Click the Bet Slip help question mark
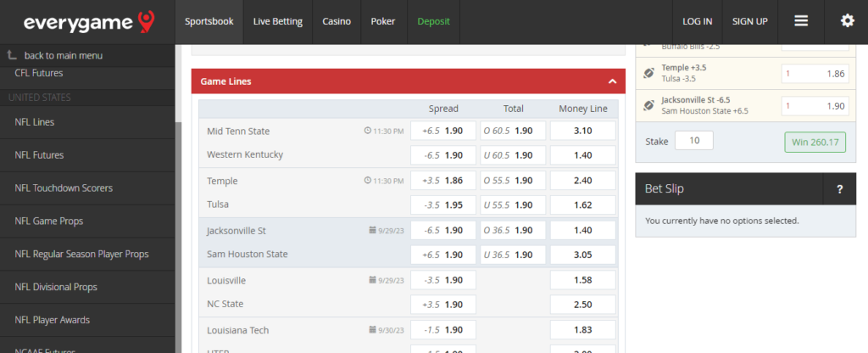Image resolution: width=868 pixels, height=353 pixels. 840,189
